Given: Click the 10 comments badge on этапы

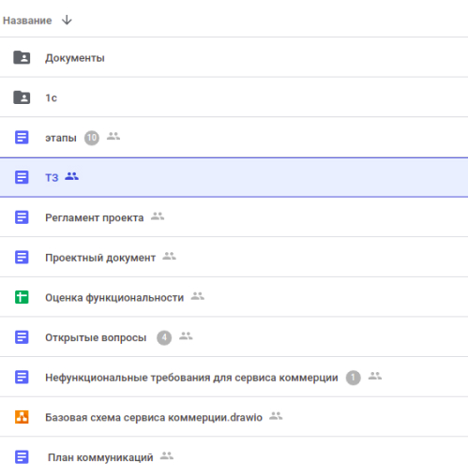Looking at the screenshot, I should pos(92,138).
